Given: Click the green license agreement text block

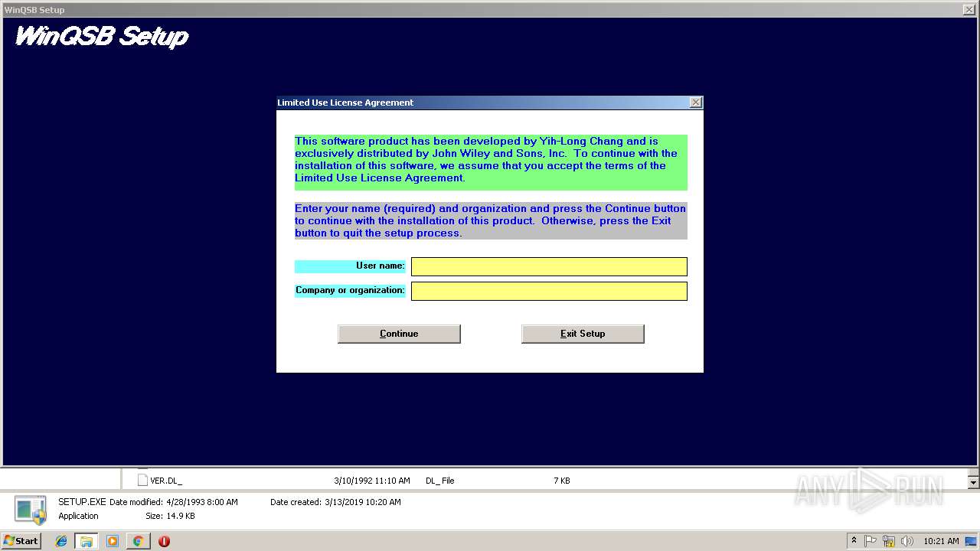Looking at the screenshot, I should pyautogui.click(x=491, y=162).
